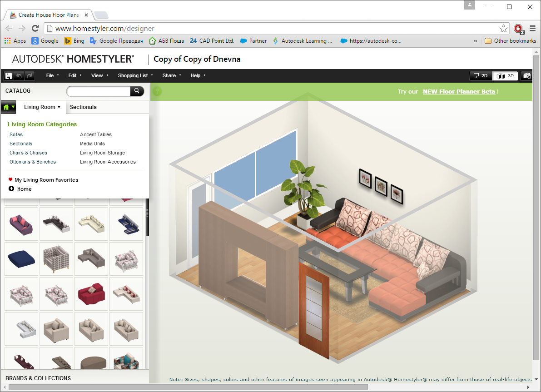Expand the View menu

(x=100, y=75)
